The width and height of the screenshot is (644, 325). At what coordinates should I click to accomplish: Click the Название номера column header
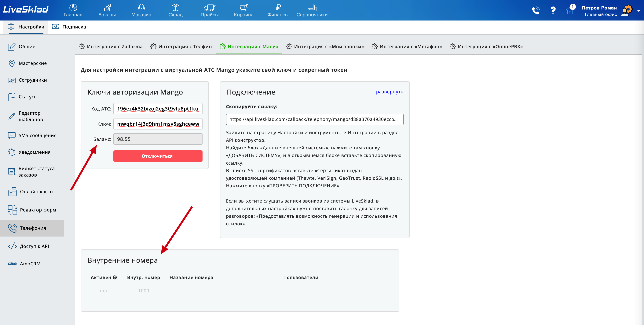(191, 278)
